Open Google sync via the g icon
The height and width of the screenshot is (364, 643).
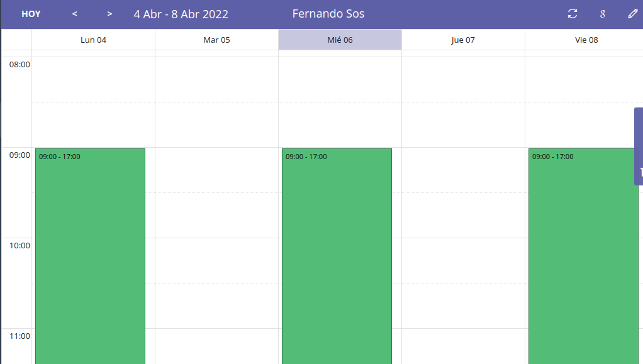[602, 13]
